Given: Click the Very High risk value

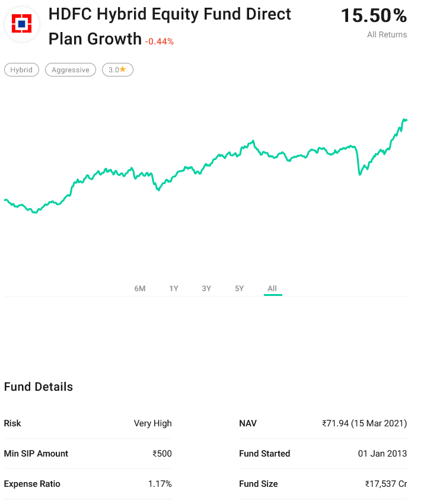Looking at the screenshot, I should coord(152,423).
